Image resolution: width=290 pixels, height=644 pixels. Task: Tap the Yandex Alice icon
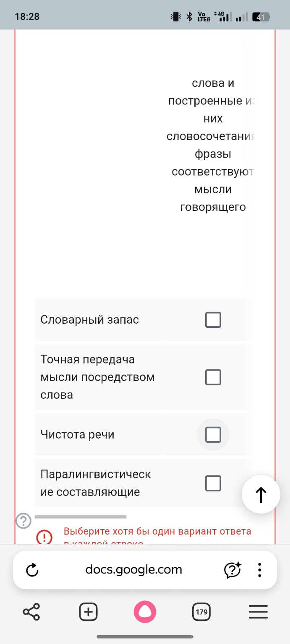pyautogui.click(x=145, y=612)
